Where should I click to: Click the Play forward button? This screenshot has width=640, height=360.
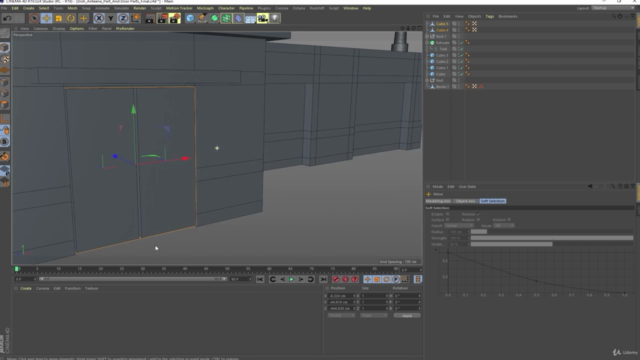pos(291,280)
